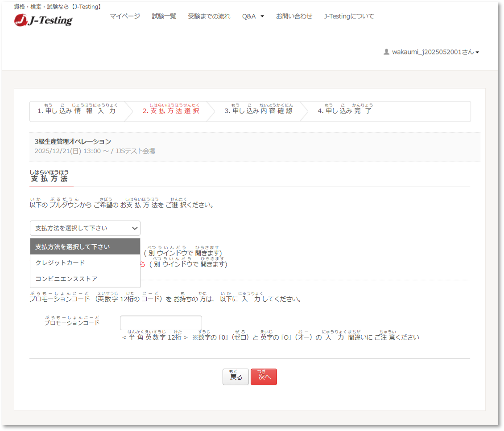504x431 pixels.
Task: Click お問い合わせ in the header
Action: tap(294, 16)
